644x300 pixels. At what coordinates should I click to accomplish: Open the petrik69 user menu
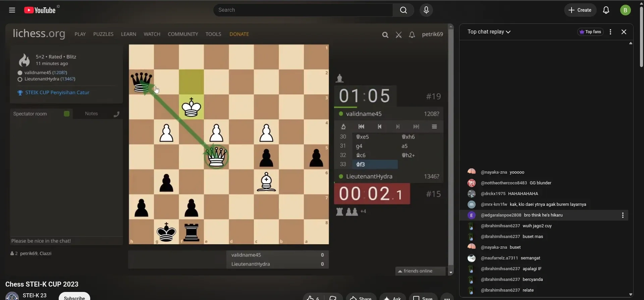[x=432, y=34]
